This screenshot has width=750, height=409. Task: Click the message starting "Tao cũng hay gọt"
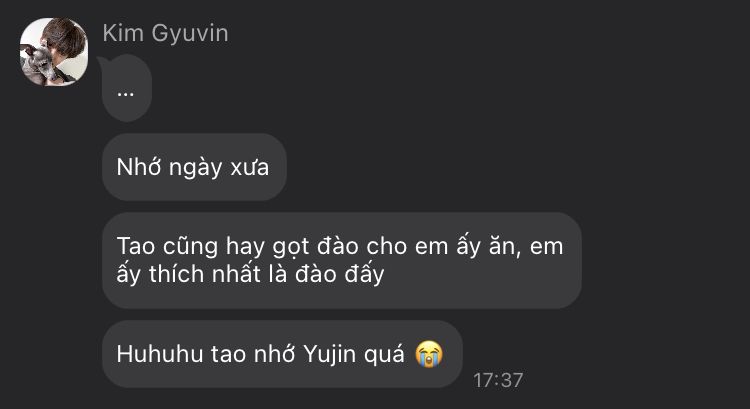click(x=342, y=260)
